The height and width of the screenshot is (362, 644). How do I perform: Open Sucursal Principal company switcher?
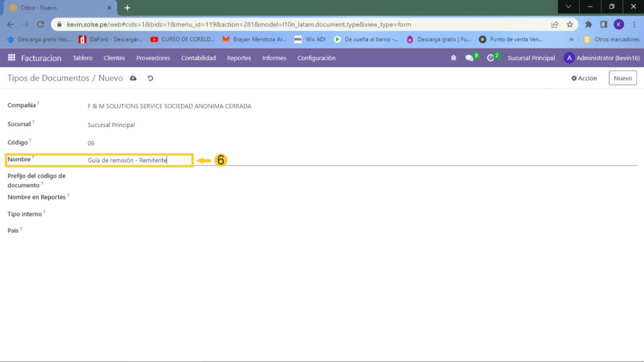[x=531, y=58]
